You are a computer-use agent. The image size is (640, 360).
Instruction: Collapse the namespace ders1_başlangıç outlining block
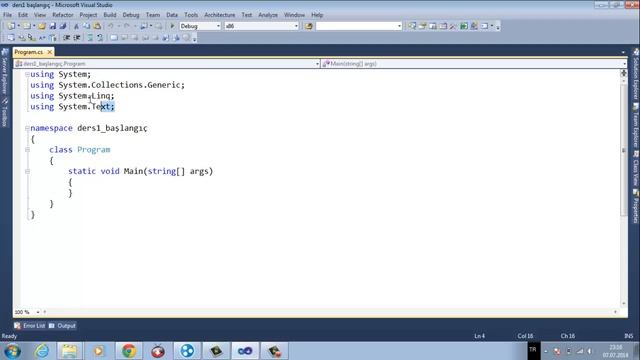27,128
